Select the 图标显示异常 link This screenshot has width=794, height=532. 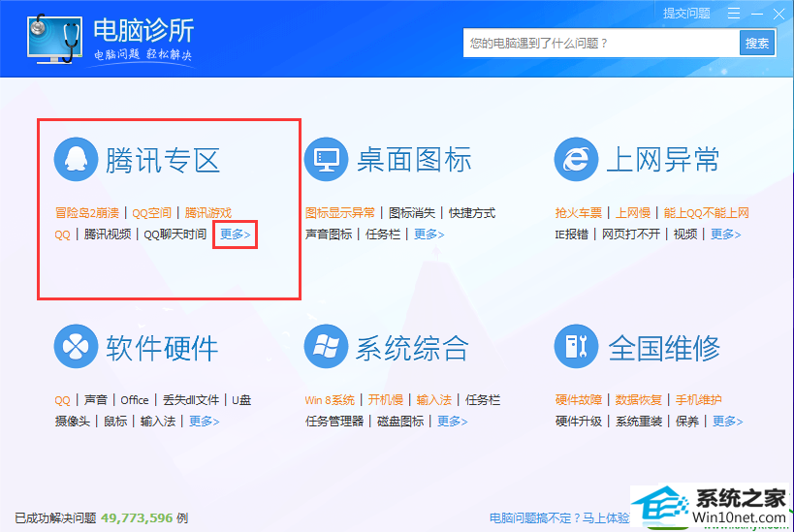point(339,213)
